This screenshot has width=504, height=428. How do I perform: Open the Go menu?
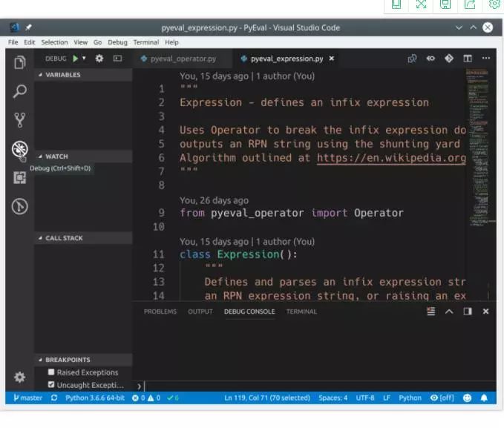click(x=97, y=42)
